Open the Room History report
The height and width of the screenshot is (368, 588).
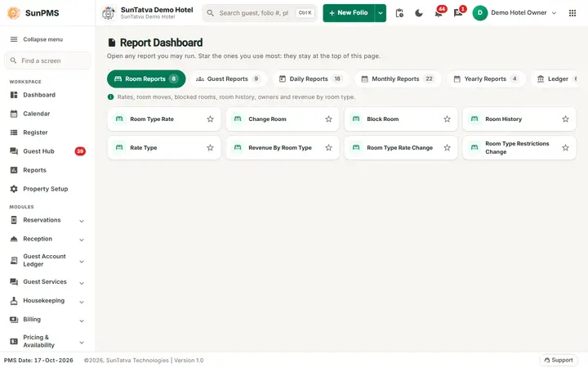(519, 119)
